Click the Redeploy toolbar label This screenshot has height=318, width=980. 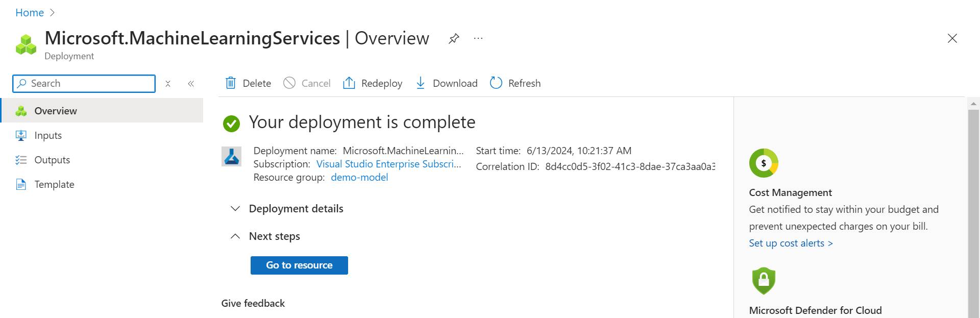[x=382, y=83]
